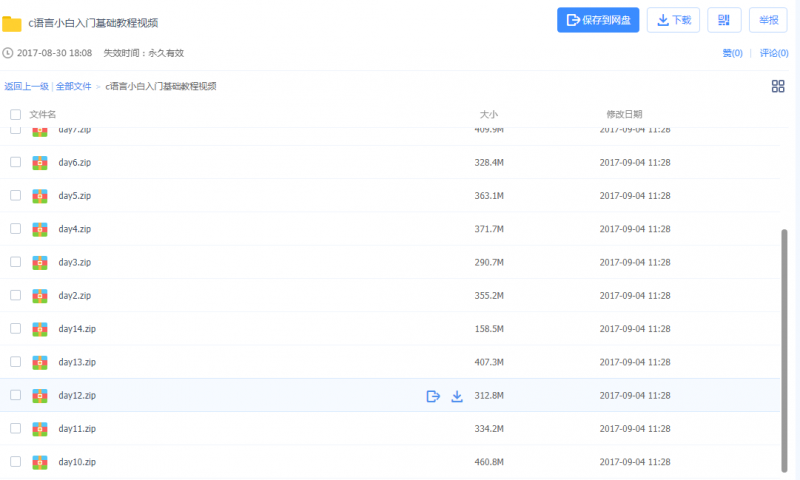
Task: Click the 下载 button
Action: [673, 20]
